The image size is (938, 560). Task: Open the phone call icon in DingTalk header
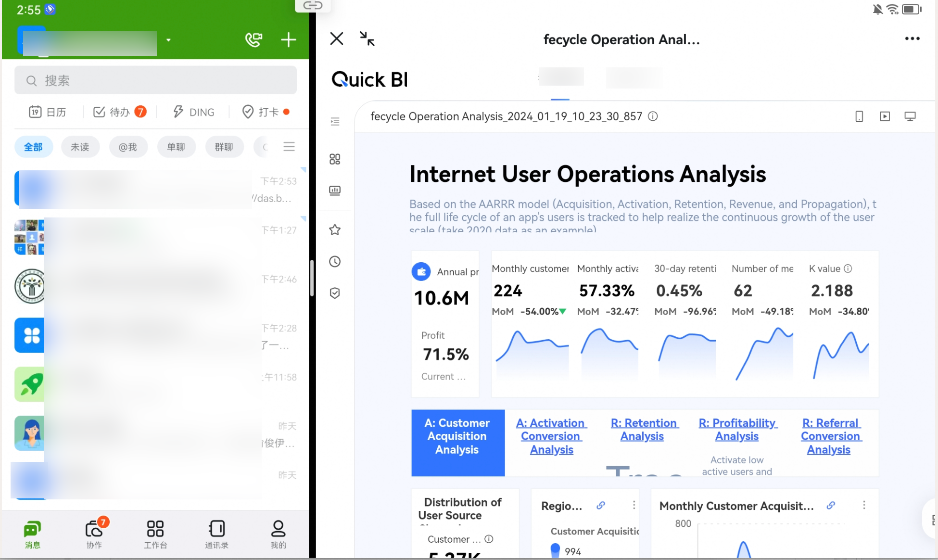(x=254, y=39)
